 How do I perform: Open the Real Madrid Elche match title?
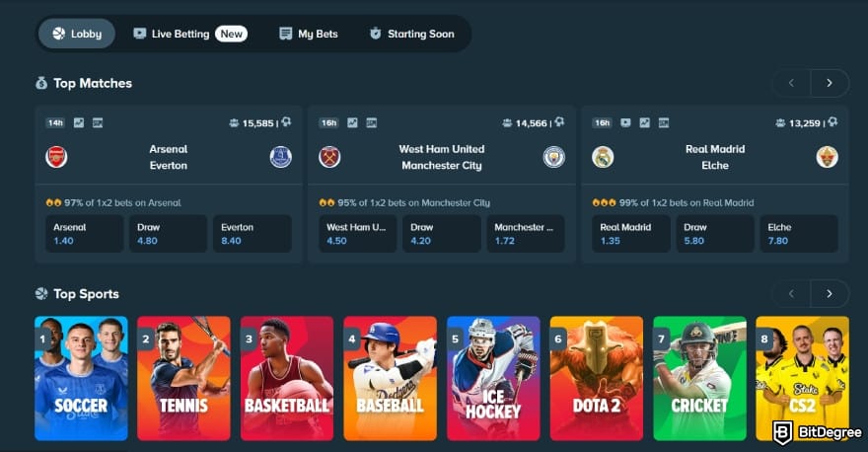(715, 157)
